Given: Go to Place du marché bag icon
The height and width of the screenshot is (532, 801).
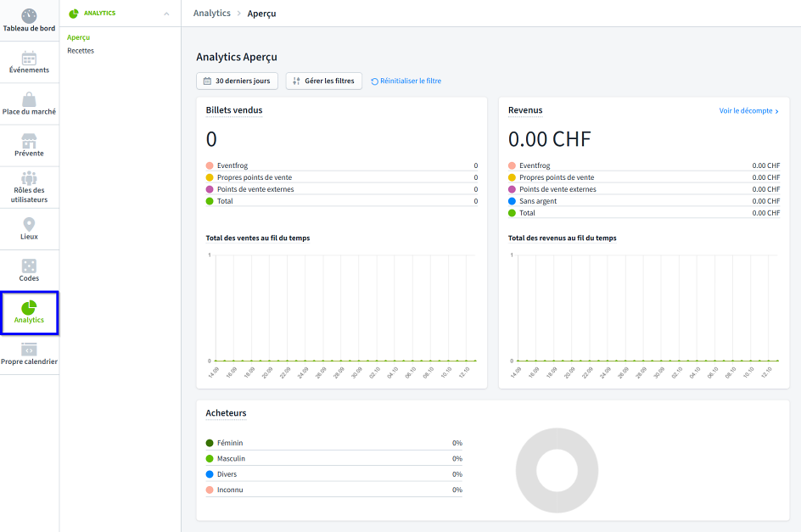Looking at the screenshot, I should pyautogui.click(x=29, y=99).
